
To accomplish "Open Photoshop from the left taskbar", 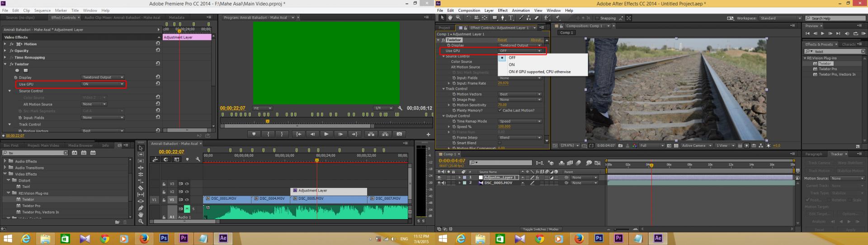I will click(x=164, y=238).
